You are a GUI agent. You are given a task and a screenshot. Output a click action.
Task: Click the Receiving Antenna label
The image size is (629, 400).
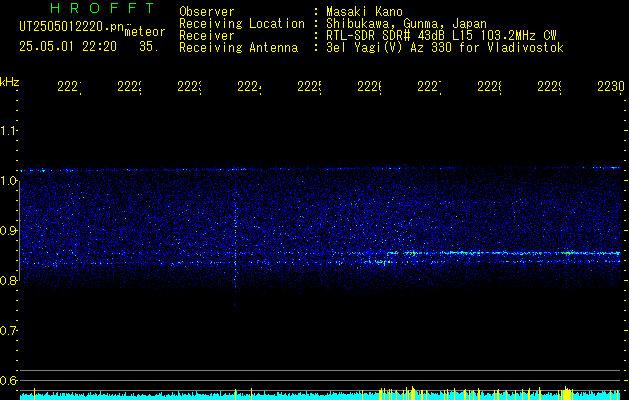(238, 48)
